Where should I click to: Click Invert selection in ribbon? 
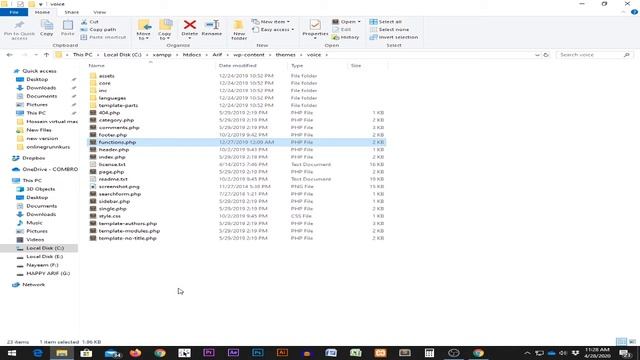pyautogui.click(x=394, y=37)
